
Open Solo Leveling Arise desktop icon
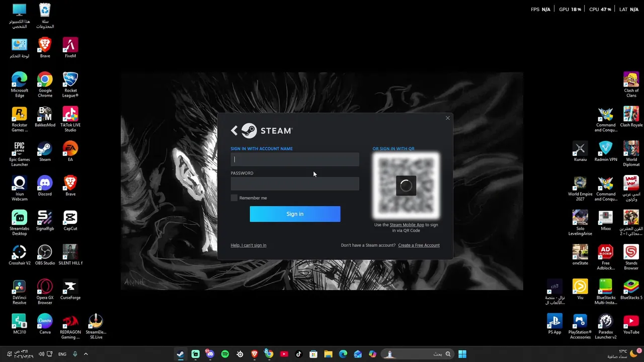point(580,223)
